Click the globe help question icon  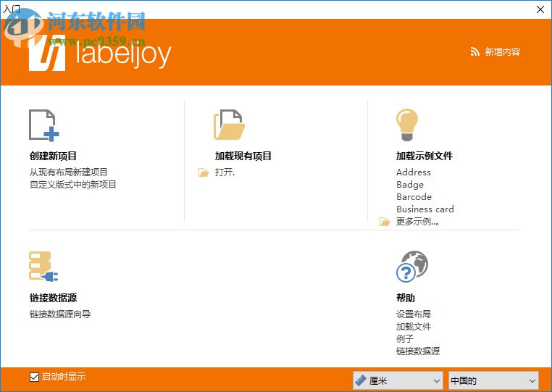coord(412,267)
